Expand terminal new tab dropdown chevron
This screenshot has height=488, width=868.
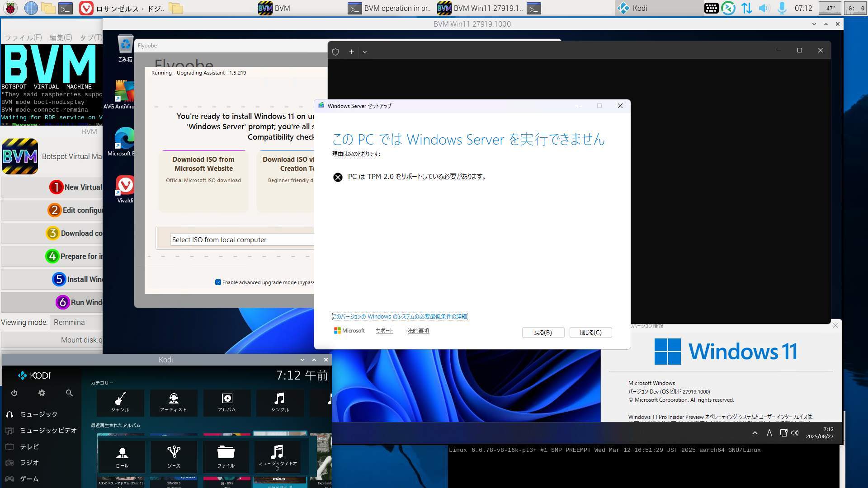[365, 52]
